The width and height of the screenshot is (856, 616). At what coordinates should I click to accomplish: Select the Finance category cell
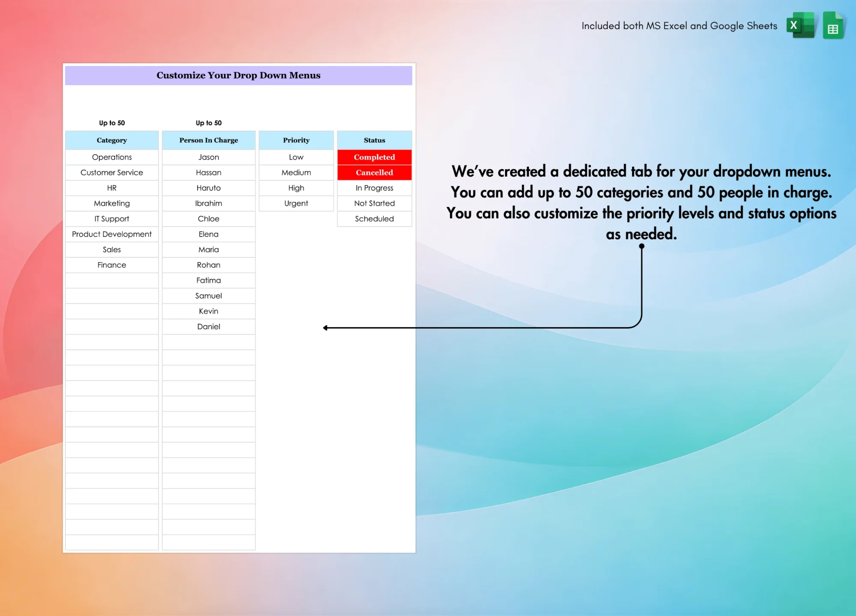pyautogui.click(x=112, y=265)
